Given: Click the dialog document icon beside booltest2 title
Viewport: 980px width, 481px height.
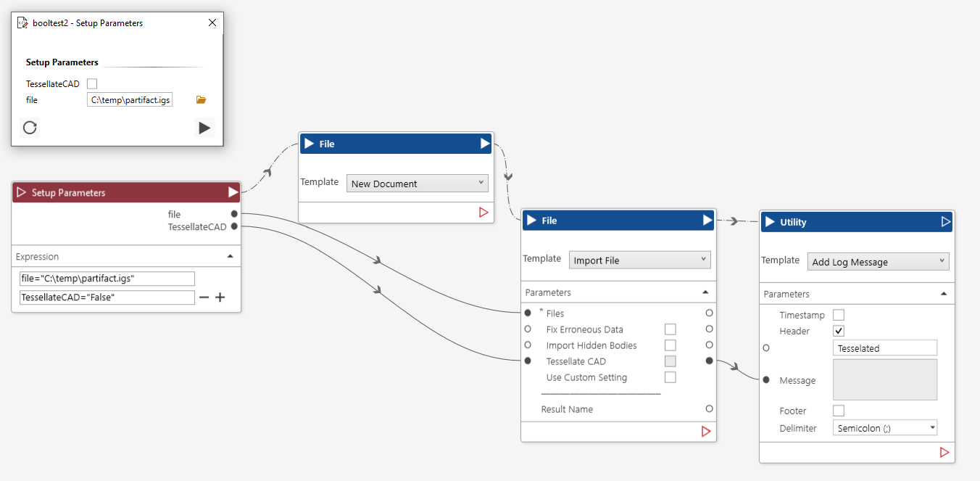Looking at the screenshot, I should pyautogui.click(x=22, y=22).
